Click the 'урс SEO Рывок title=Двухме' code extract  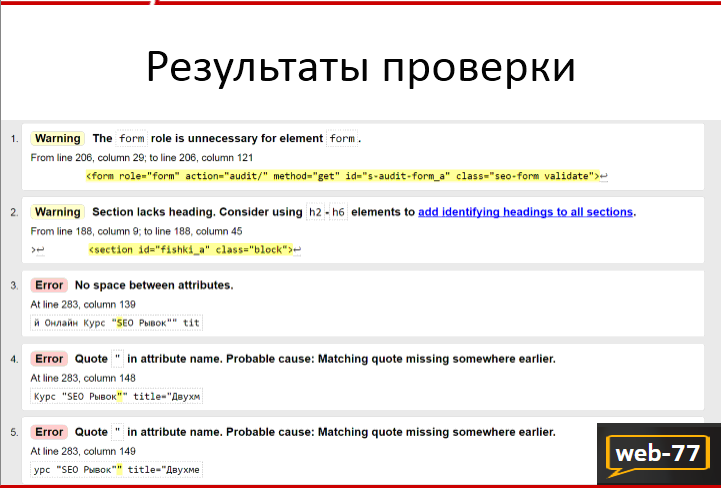(x=116, y=470)
